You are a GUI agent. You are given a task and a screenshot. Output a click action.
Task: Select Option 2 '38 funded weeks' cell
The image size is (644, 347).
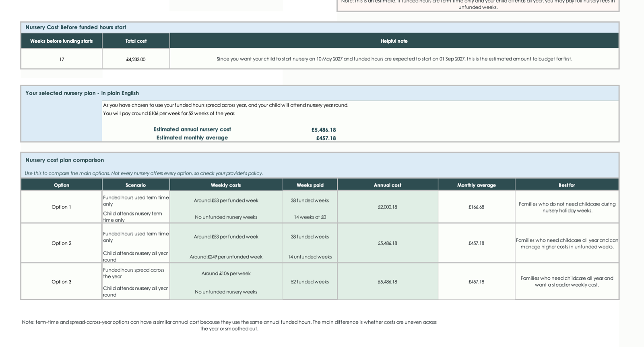tap(310, 237)
